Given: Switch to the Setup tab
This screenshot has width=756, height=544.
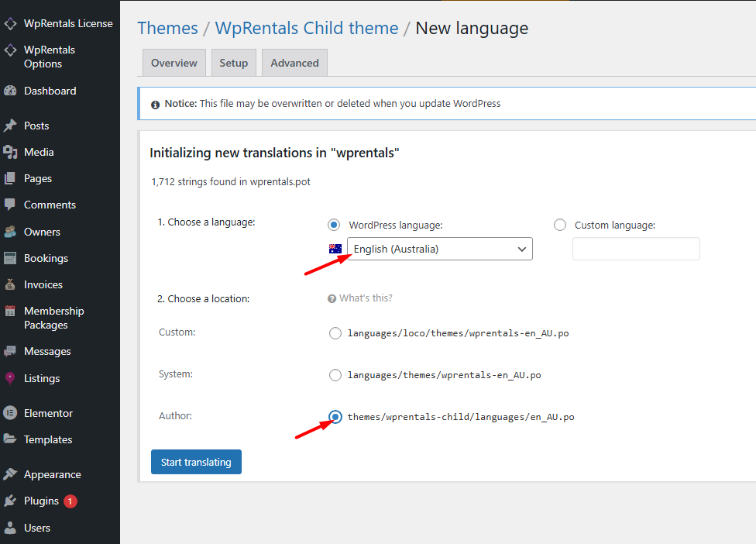Looking at the screenshot, I should pyautogui.click(x=233, y=63).
